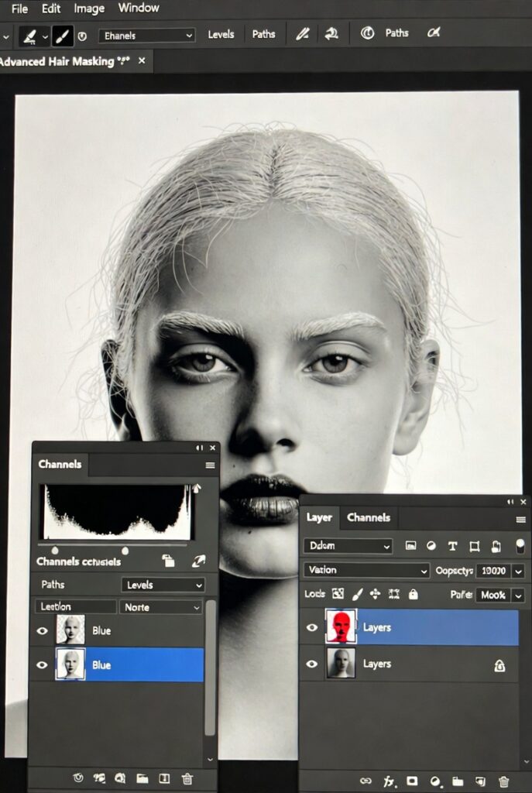Image resolution: width=532 pixels, height=793 pixels.
Task: Create new adjustment layer half-circle icon
Action: [435, 782]
